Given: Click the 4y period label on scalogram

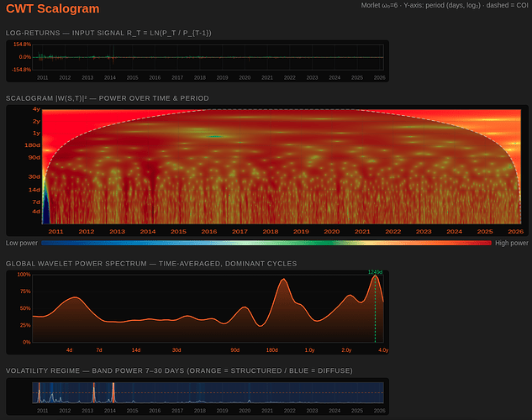Looking at the screenshot, I should pyautogui.click(x=36, y=109).
